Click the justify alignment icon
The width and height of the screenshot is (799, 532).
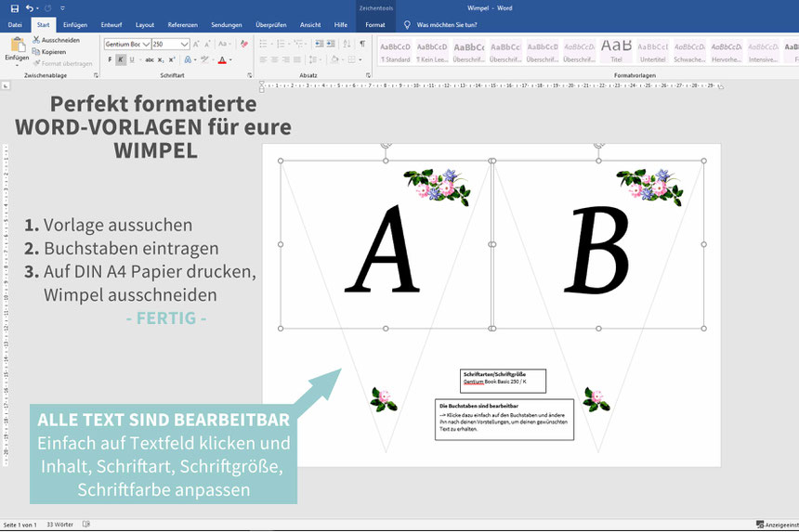click(296, 59)
